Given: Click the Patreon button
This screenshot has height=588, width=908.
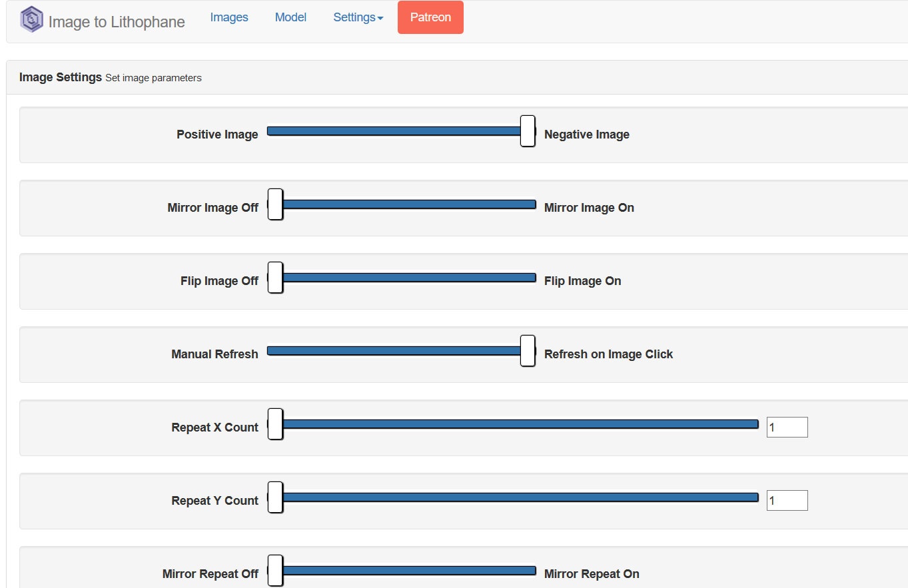Looking at the screenshot, I should 430,17.
